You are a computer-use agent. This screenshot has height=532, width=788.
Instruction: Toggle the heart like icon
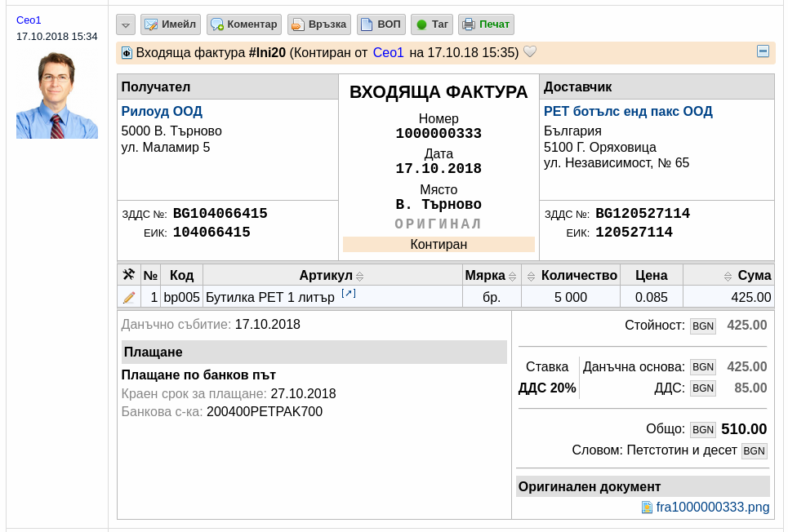[x=530, y=51]
